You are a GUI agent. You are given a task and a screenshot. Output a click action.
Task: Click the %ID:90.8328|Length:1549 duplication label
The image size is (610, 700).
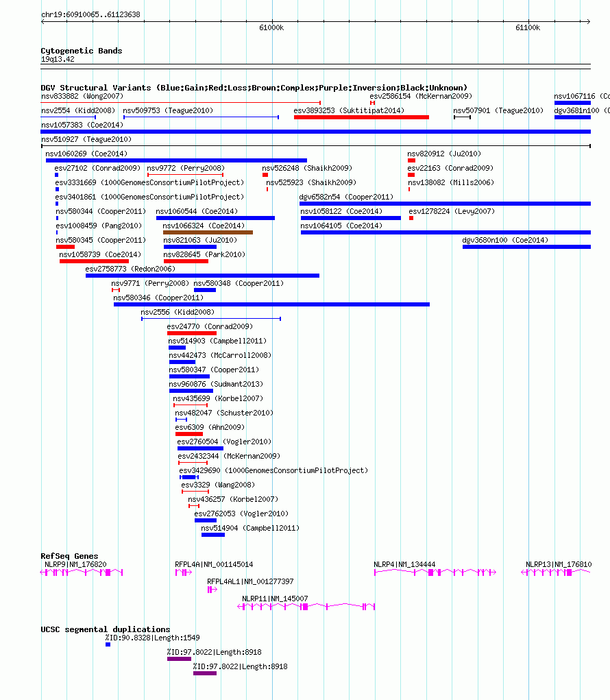(152, 638)
